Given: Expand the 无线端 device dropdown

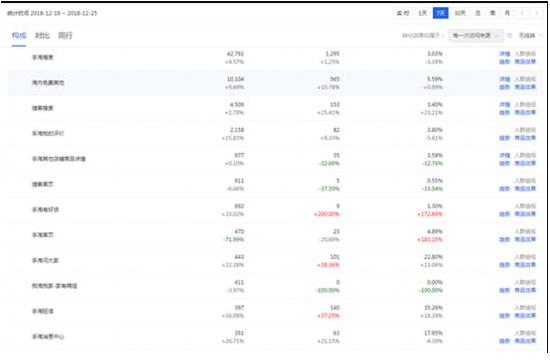Looking at the screenshot, I should coord(530,35).
